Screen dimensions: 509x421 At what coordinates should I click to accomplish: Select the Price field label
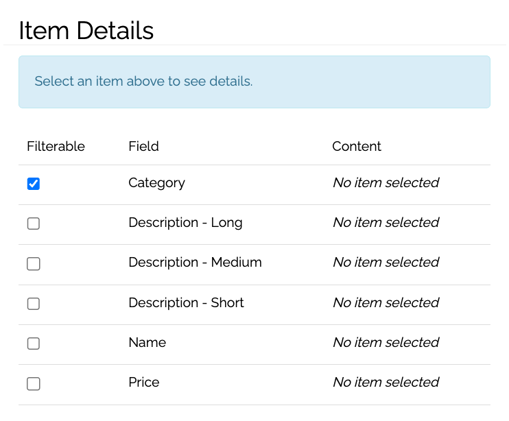(x=144, y=382)
